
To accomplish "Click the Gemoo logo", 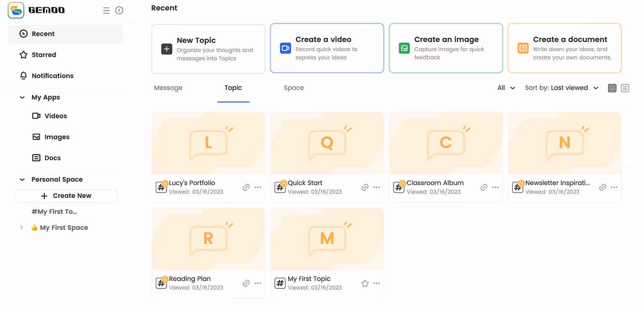I will point(16,10).
